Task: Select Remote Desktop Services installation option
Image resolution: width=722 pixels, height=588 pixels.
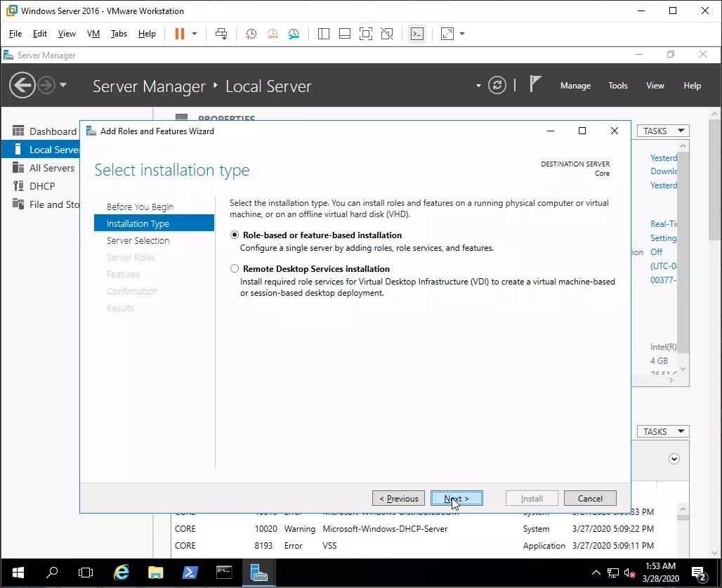Action: pyautogui.click(x=235, y=268)
